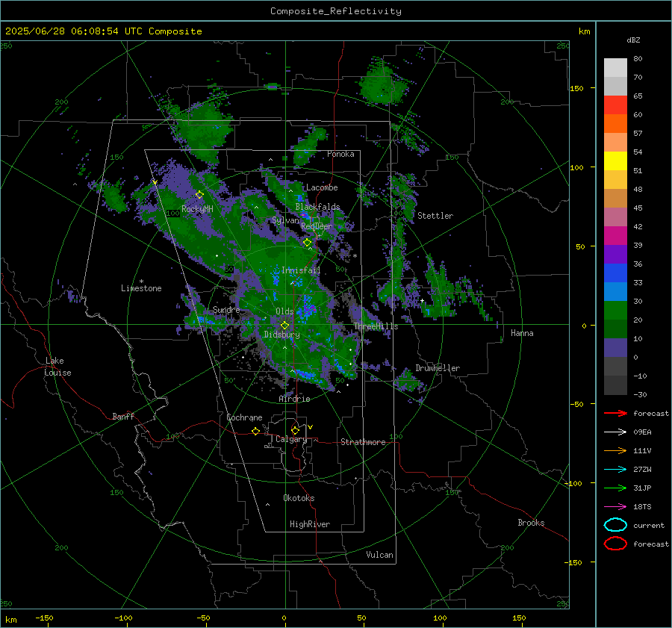Screen dimensions: 672x628
Task: Click the RedDeer city label
Action: [x=317, y=226]
